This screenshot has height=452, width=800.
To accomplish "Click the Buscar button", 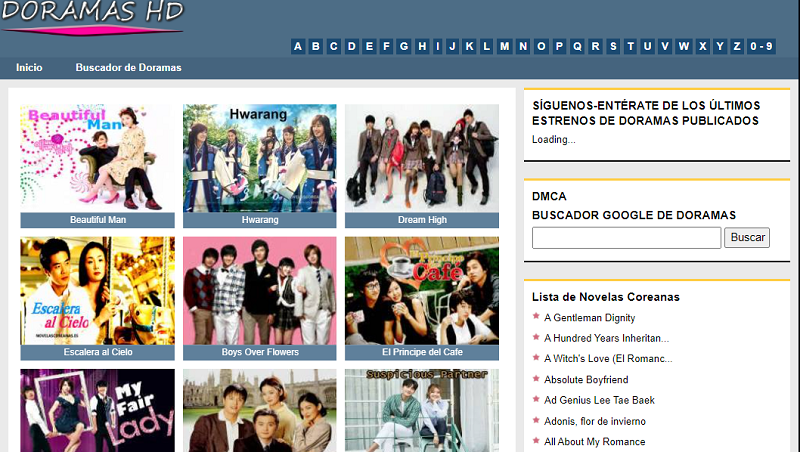I will [747, 238].
